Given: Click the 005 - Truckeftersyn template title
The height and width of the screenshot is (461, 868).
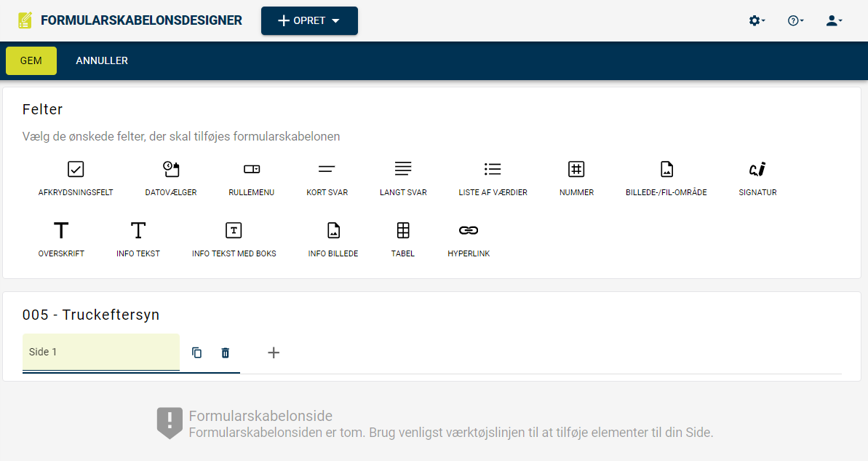Looking at the screenshot, I should coord(91,315).
